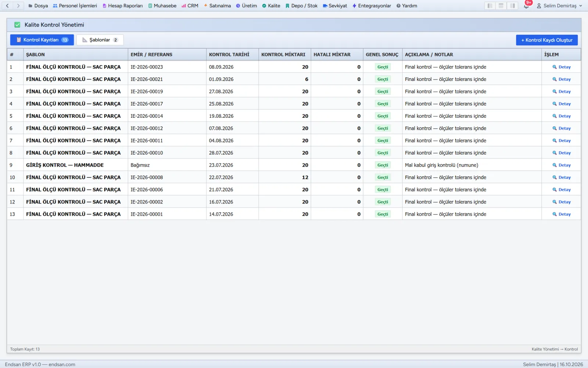The image size is (588, 368).
Task: Click the GENEL SONUÇ column header
Action: click(x=382, y=54)
